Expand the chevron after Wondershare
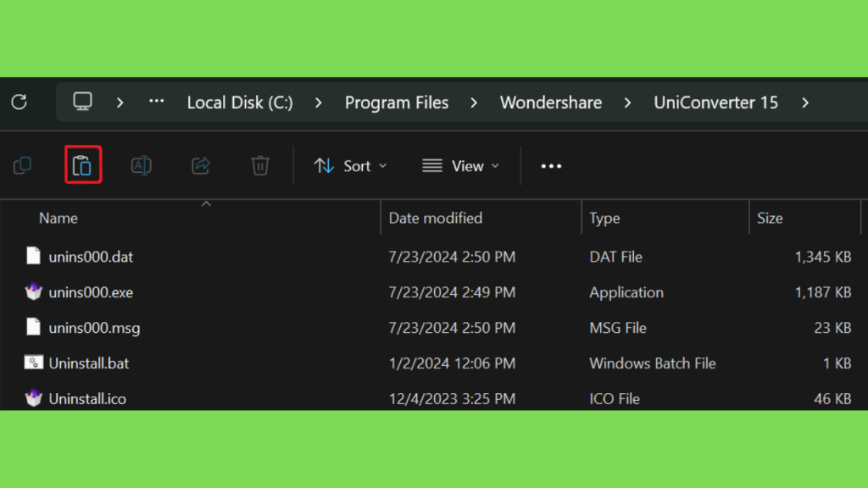This screenshot has height=488, width=868. pos(627,103)
